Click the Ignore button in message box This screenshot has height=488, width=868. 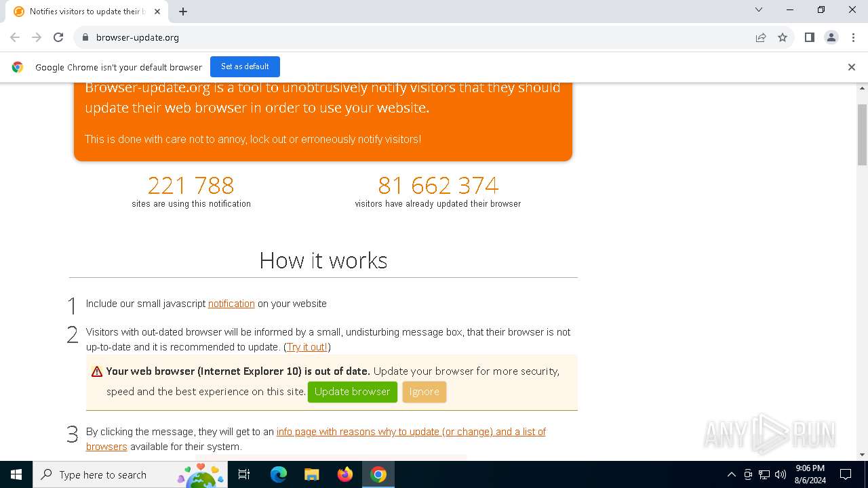pyautogui.click(x=425, y=392)
